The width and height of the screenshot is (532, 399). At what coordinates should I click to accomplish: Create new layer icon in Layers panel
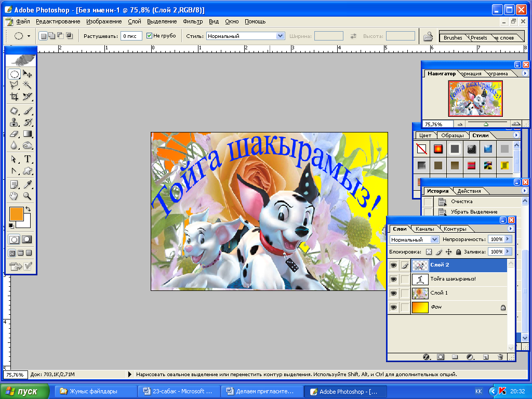(x=486, y=357)
